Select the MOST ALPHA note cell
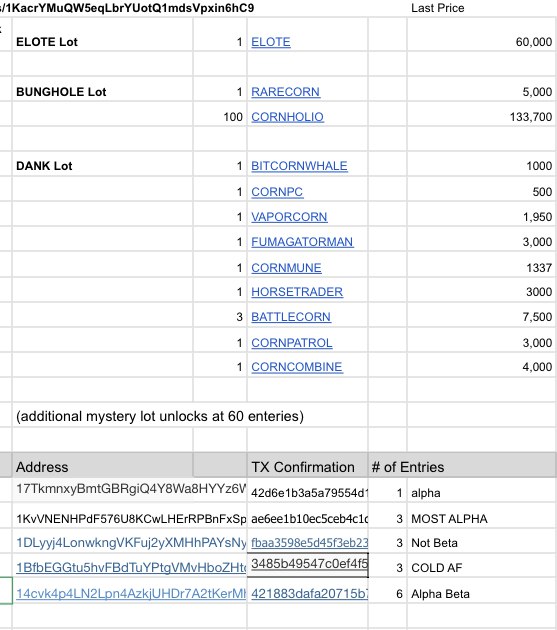Viewport: 557px width, 630px height. click(x=481, y=516)
